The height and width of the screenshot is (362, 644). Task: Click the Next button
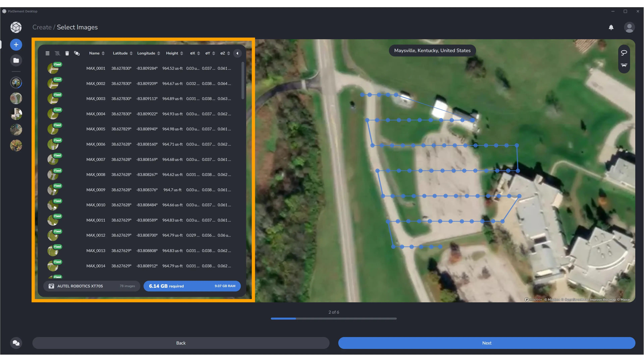pyautogui.click(x=487, y=343)
